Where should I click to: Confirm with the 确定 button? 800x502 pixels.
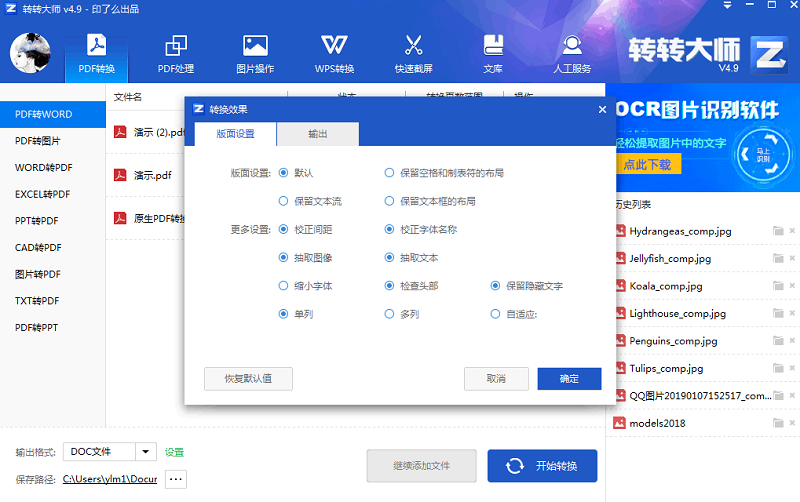(x=569, y=379)
